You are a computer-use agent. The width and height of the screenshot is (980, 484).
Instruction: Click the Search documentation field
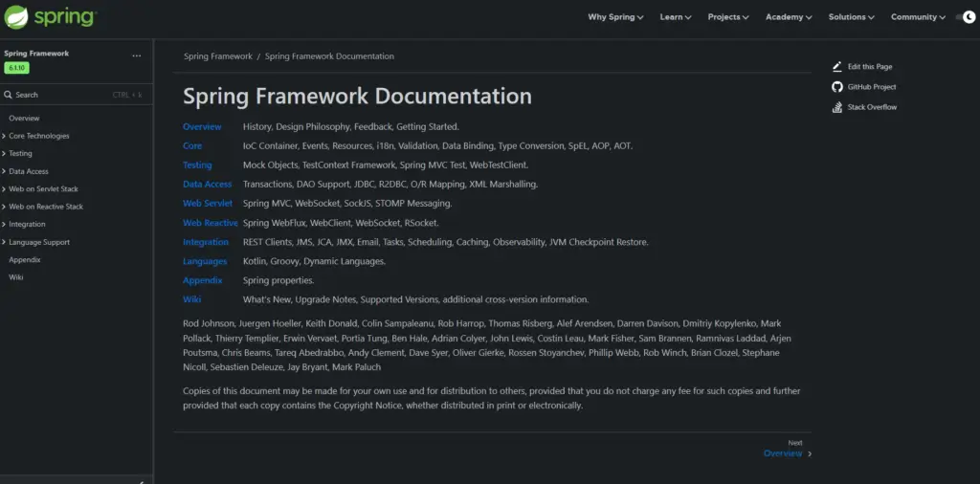click(77, 95)
